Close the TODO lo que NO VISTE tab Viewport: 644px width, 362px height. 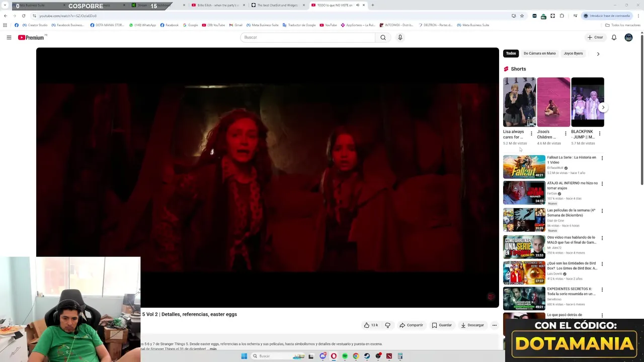[364, 5]
